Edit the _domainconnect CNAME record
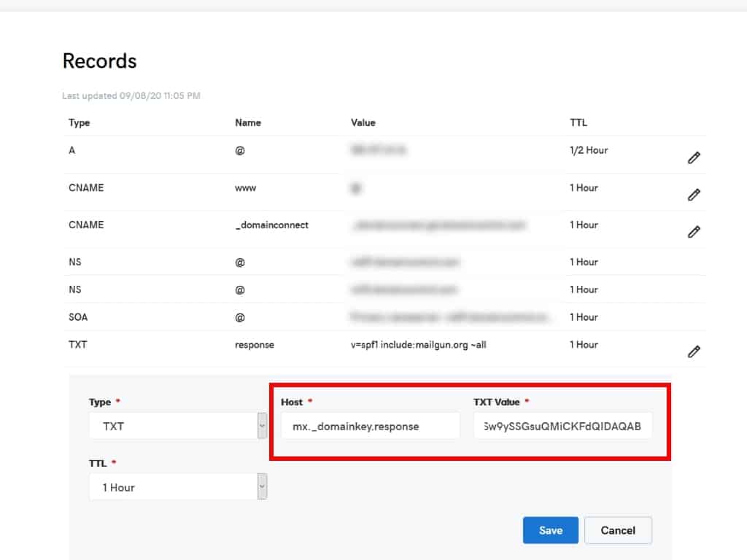747x560 pixels. [x=694, y=232]
